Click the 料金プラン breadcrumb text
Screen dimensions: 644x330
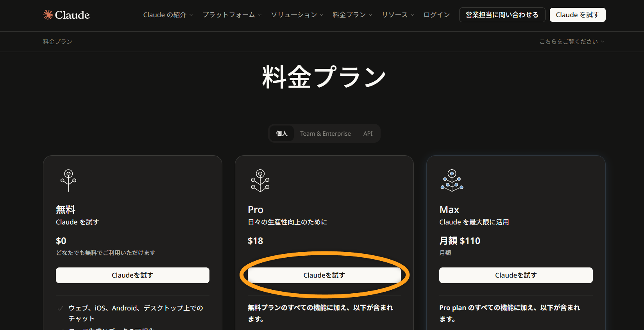(x=57, y=41)
